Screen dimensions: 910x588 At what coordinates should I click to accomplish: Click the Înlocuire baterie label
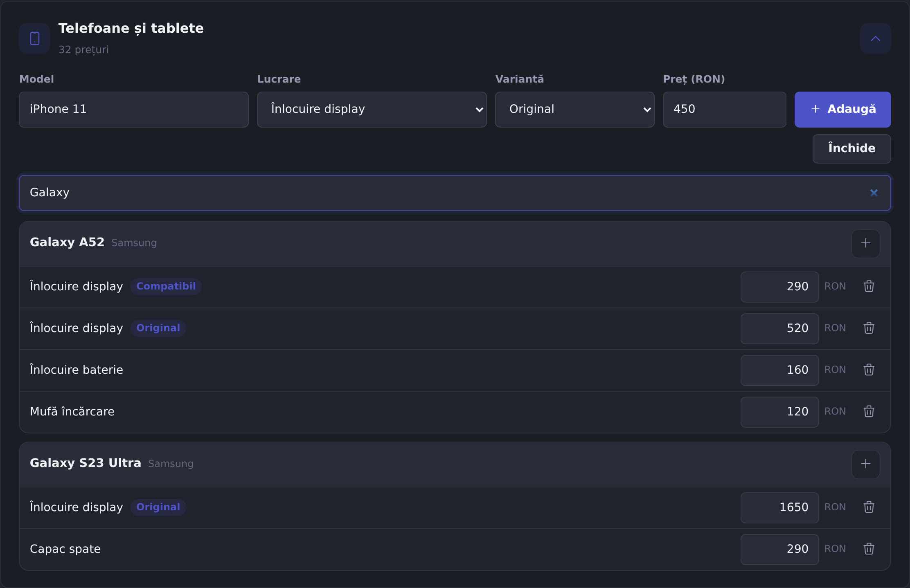[x=77, y=370]
